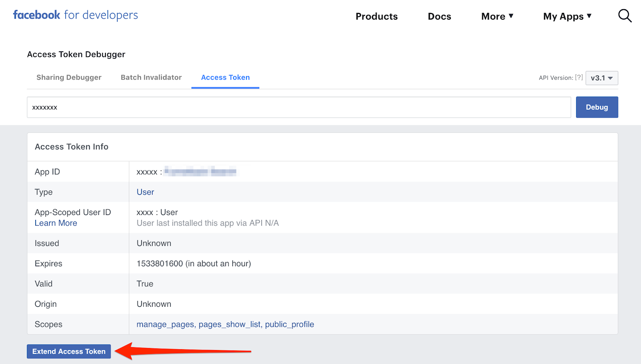The image size is (641, 364).
Task: Select the App ID label
Action: coord(47,172)
